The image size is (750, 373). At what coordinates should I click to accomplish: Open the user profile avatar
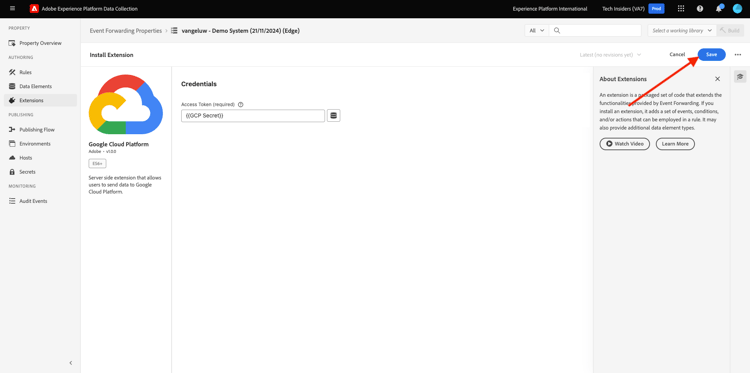click(737, 9)
